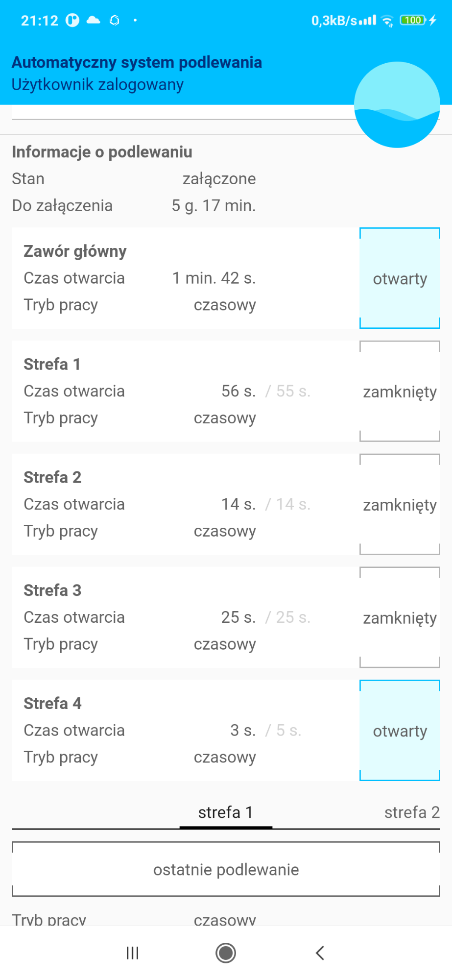Tap the round water wave icon
Viewport: 452px width, 980px height.
(x=397, y=104)
